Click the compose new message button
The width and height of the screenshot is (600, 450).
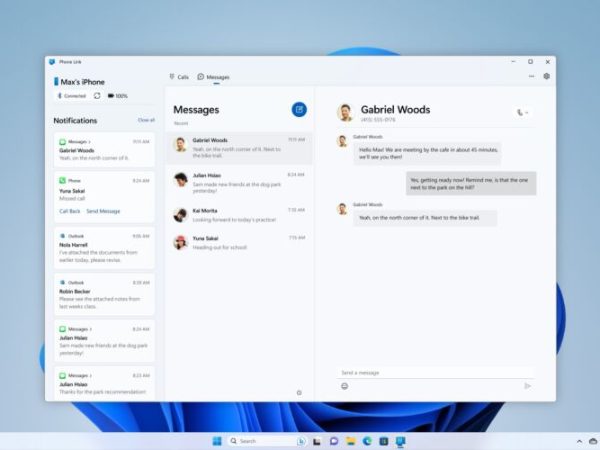tap(299, 109)
